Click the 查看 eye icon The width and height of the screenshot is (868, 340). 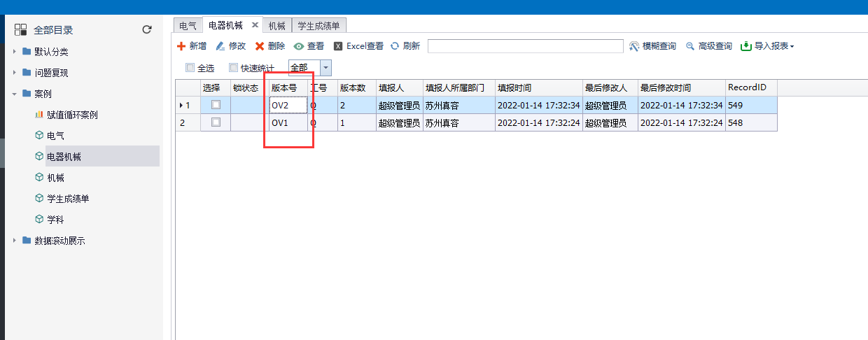(299, 46)
